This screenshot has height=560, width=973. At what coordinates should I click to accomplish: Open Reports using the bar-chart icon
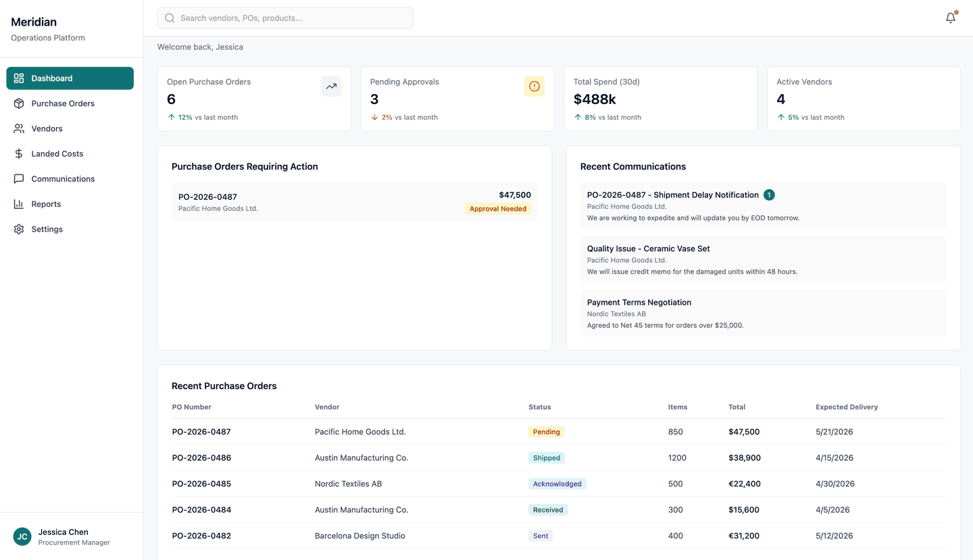point(18,203)
